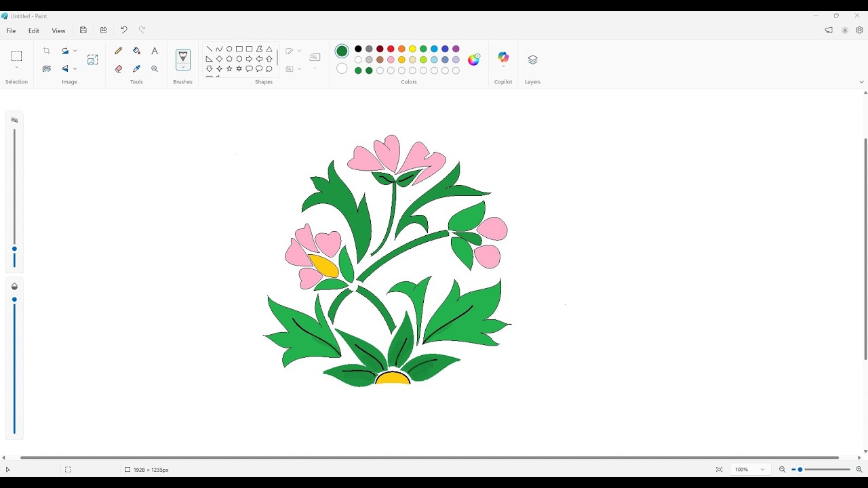Pick the red color swatch
This screenshot has height=488, width=868.
point(391,49)
